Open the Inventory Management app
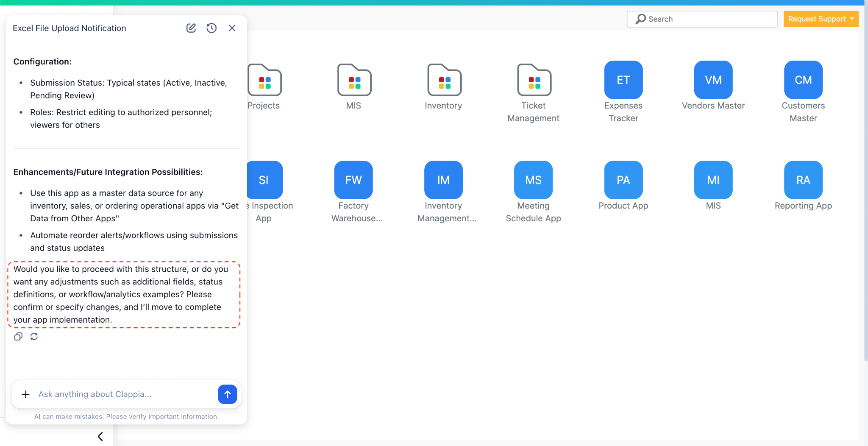The image size is (868, 446). point(443,180)
